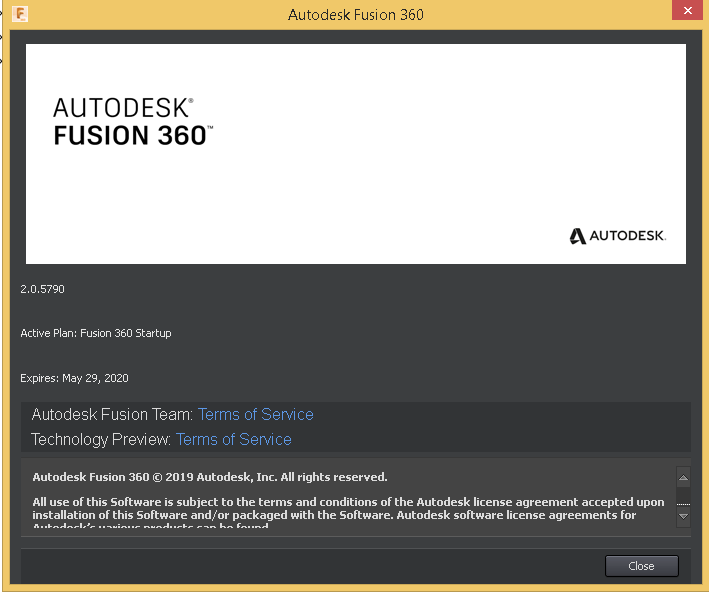The height and width of the screenshot is (592, 709).
Task: Click the AUTODESK FUSION 360 splash heading
Action: (x=133, y=122)
